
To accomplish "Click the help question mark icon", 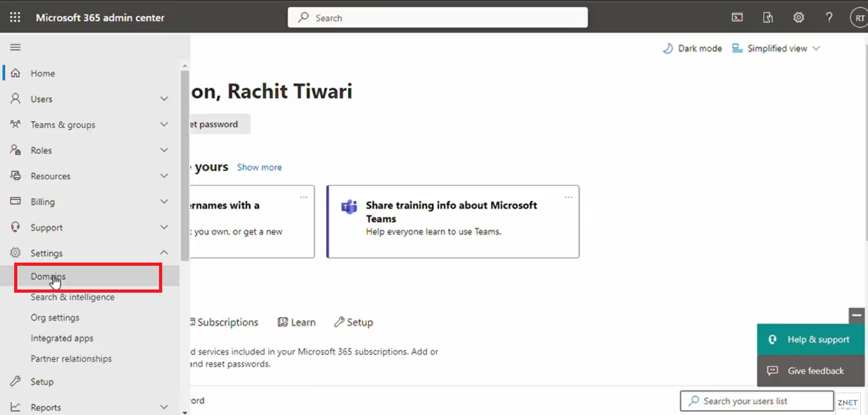I will pos(829,18).
